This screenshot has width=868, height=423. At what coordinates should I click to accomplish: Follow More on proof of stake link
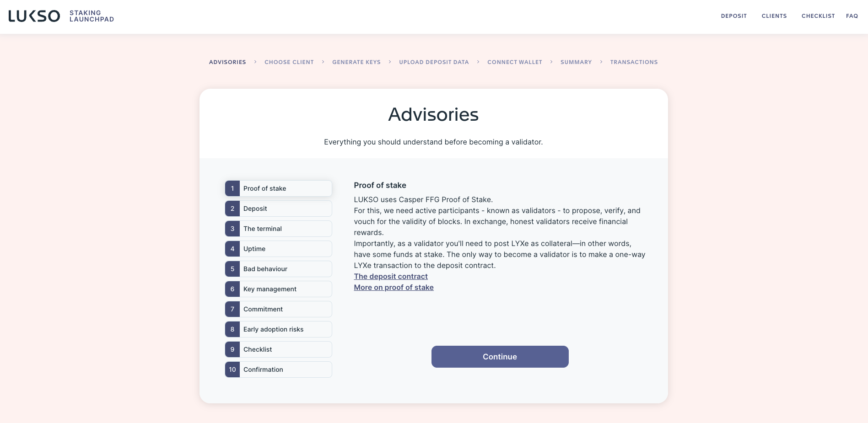click(x=394, y=287)
